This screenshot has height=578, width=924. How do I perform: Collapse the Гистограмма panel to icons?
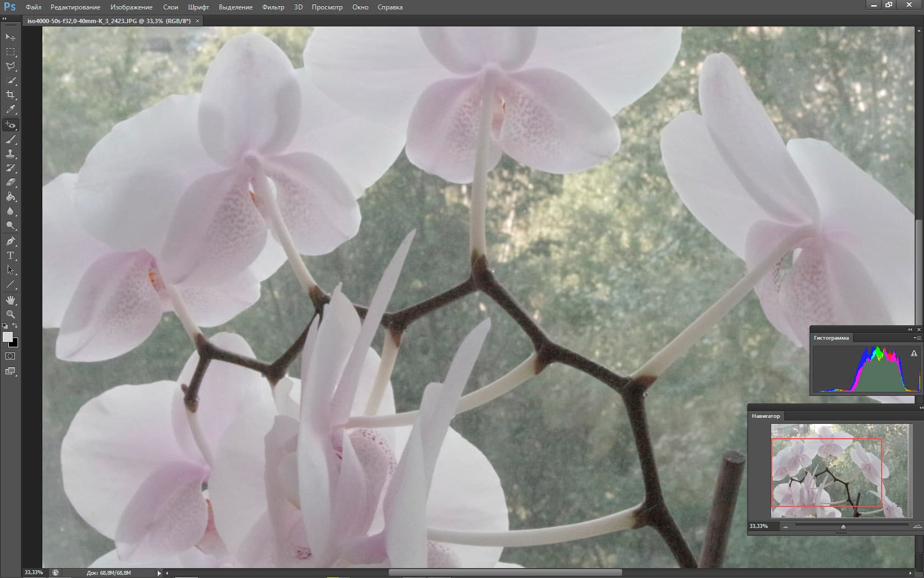point(910,329)
